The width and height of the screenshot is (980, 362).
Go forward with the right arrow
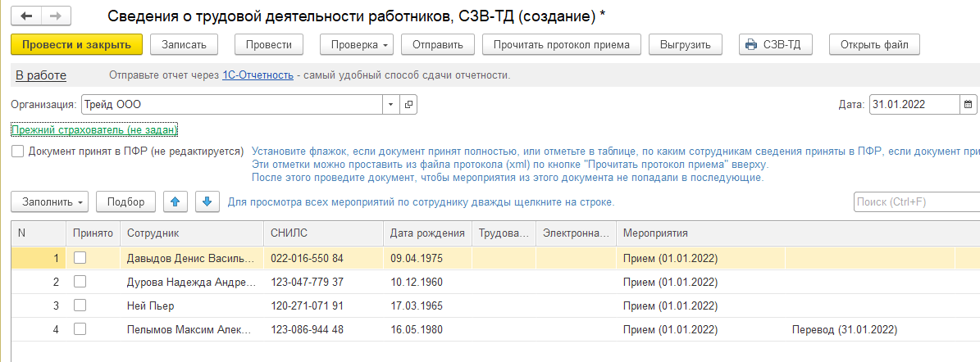[55, 16]
